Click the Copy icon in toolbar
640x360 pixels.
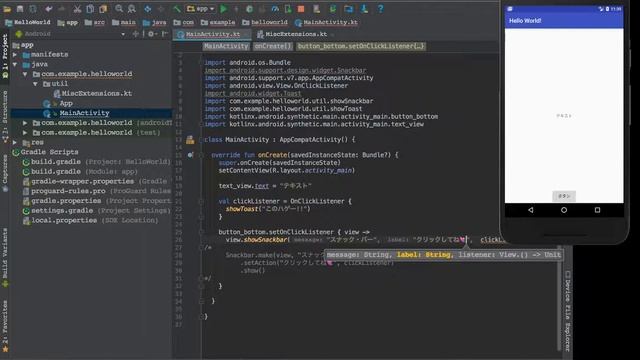(x=90, y=9)
